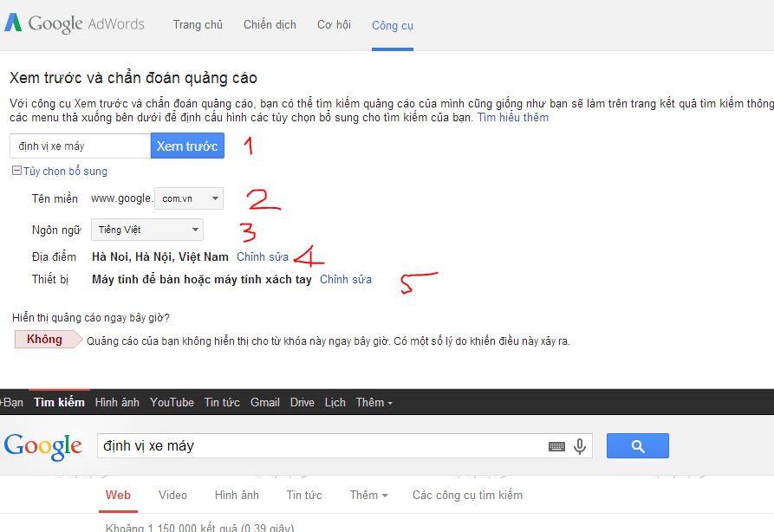Image resolution: width=774 pixels, height=532 pixels.
Task: Select Tìm kiếm in the black bar
Action: click(59, 402)
